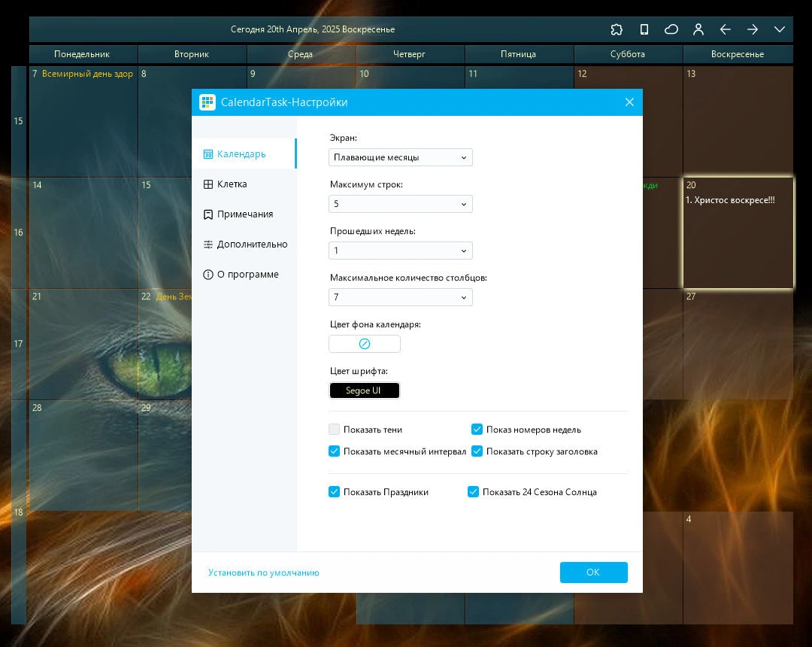Toggle Показ номеров недель checkbox
Screen dimensions: 812x647
477,430
